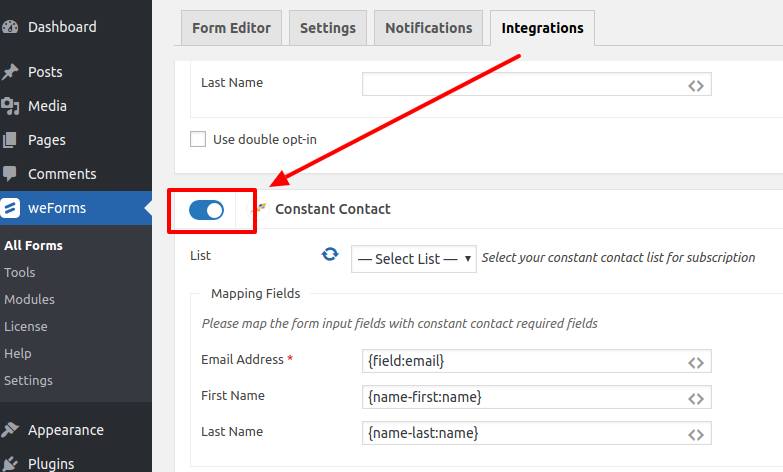Viewport: 783px width, 472px height.
Task: Select the Integrations tab
Action: click(x=542, y=28)
